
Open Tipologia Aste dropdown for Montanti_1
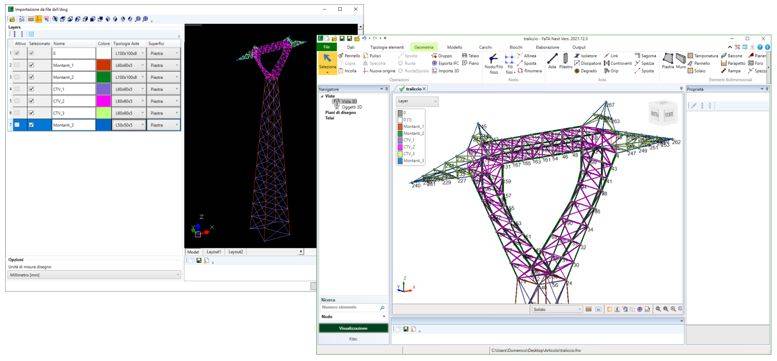point(129,65)
